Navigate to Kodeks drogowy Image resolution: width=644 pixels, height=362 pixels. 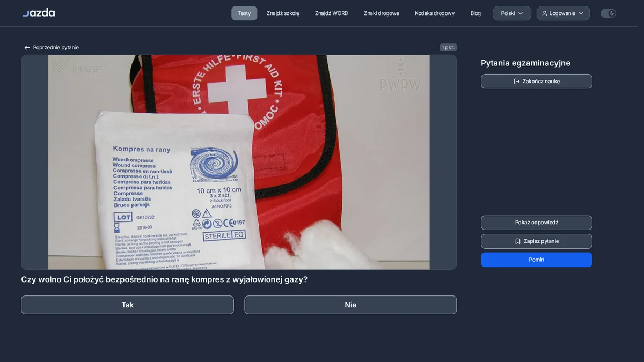[435, 13]
